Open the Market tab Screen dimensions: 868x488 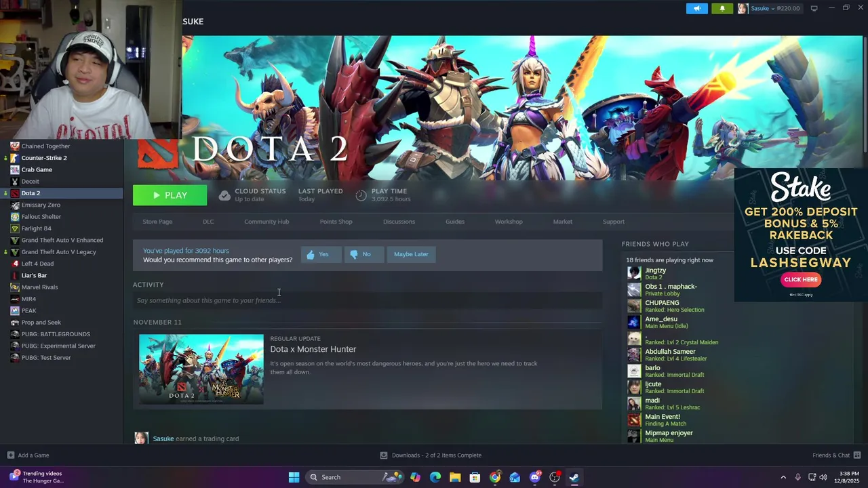coord(562,222)
